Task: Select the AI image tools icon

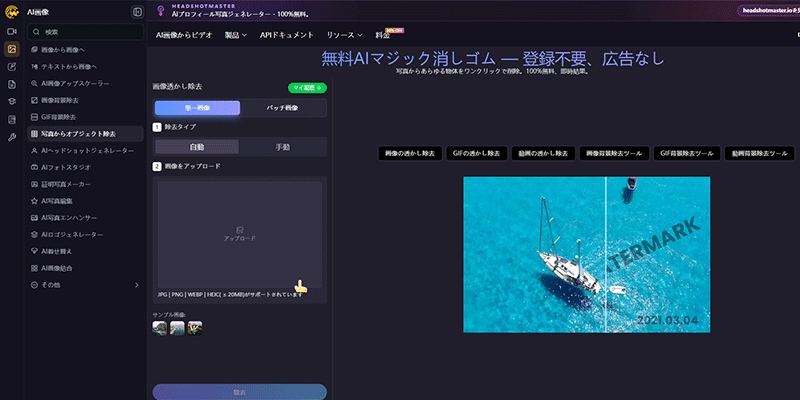Action: (x=12, y=49)
